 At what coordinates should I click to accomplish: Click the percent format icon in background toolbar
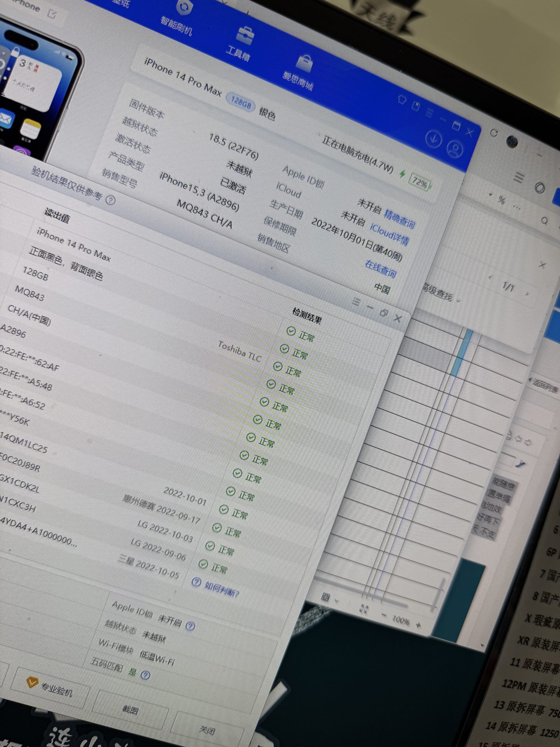click(502, 200)
